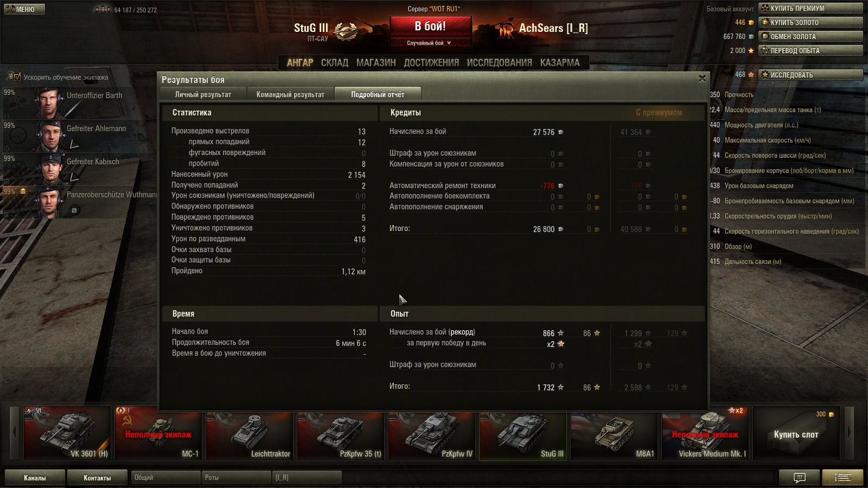Viewport: 868px width, 488px height.
Task: Open the chat notification icon
Action: 799,477
